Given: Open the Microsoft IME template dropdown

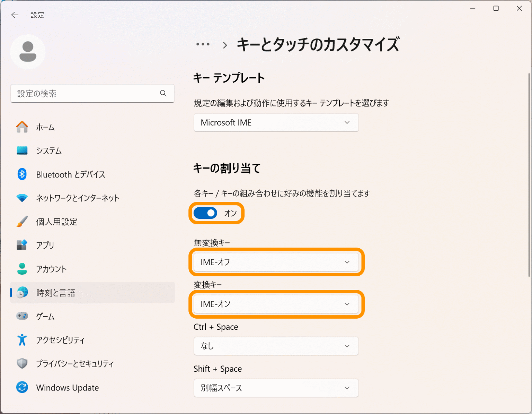Looking at the screenshot, I should pyautogui.click(x=276, y=122).
